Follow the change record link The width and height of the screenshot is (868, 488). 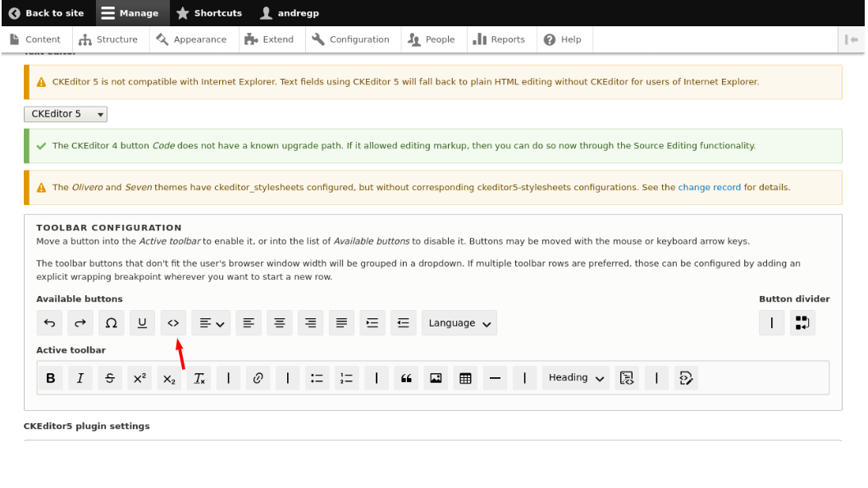click(x=709, y=187)
